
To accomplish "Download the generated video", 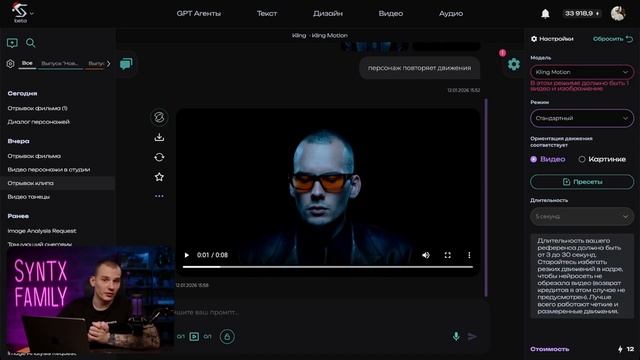I will click(x=159, y=137).
